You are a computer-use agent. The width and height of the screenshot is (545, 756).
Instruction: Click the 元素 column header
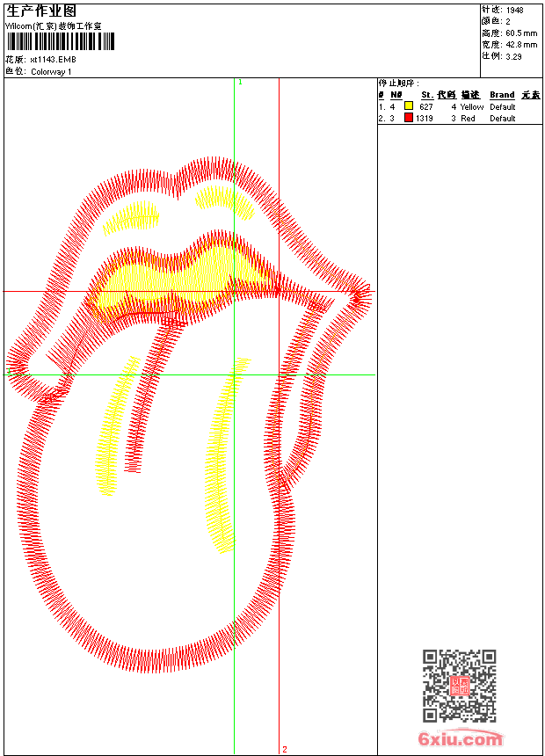click(x=531, y=95)
